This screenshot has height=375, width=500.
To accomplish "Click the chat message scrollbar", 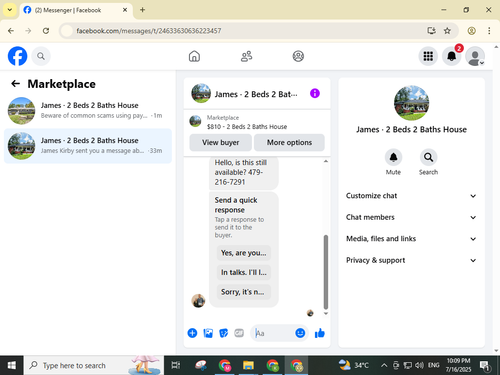I will click(326, 272).
